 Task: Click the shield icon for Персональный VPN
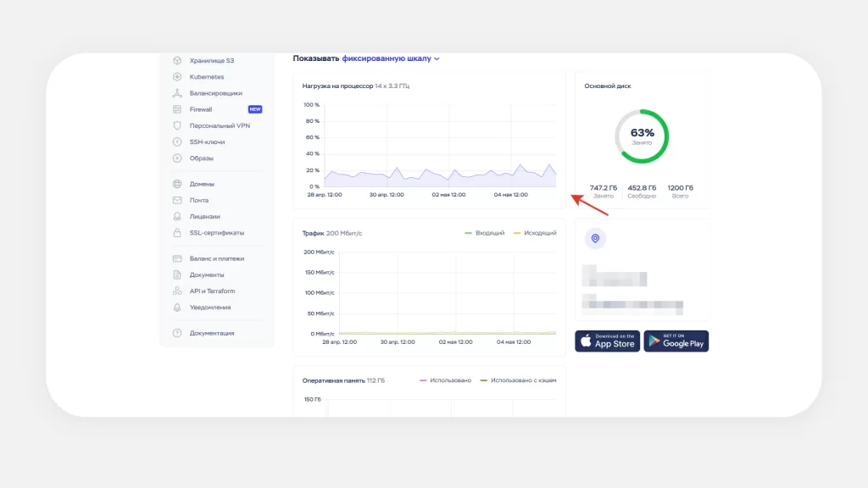(x=177, y=125)
